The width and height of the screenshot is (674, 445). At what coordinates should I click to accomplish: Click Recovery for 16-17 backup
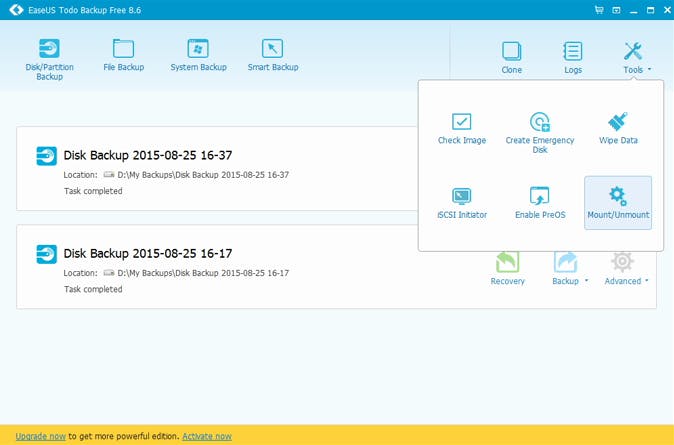(x=507, y=269)
